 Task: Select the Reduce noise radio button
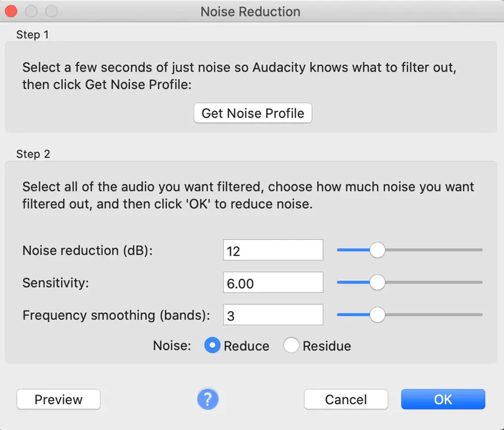(212, 345)
